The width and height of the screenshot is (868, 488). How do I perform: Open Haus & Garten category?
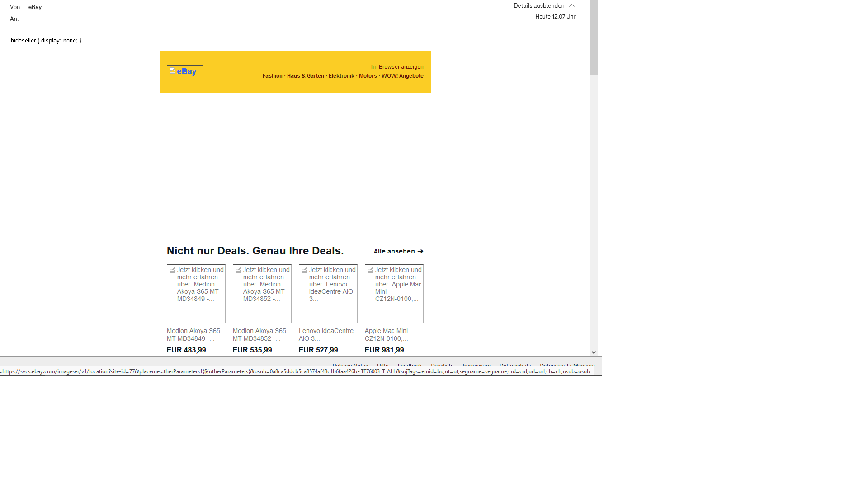click(x=305, y=76)
